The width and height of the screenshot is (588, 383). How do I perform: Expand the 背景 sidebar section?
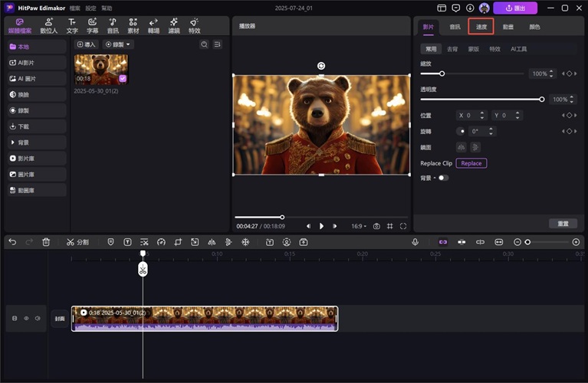point(37,142)
